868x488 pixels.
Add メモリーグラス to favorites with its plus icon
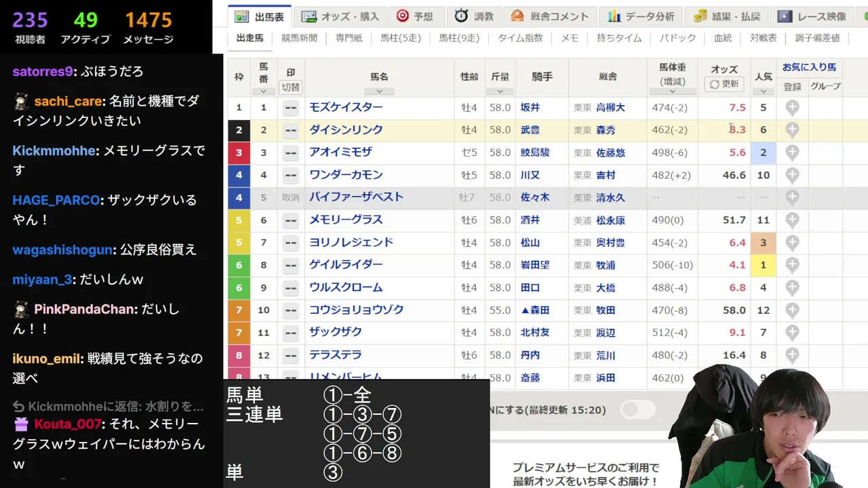coord(792,220)
